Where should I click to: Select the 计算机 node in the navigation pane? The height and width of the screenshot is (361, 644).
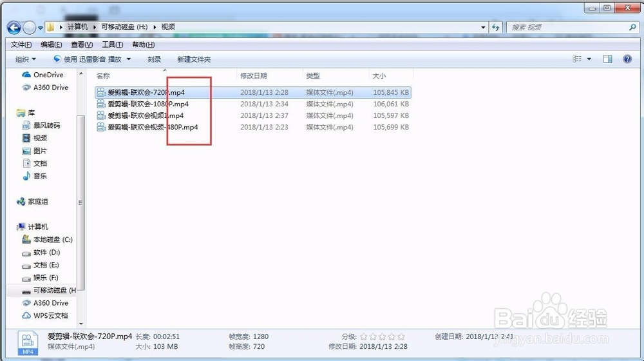tap(32, 227)
